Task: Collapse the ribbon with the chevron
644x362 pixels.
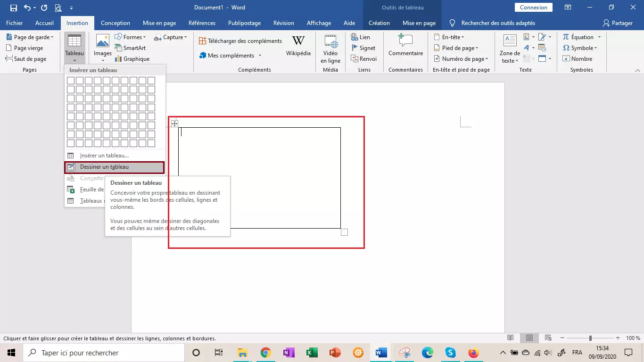Action: [x=637, y=70]
